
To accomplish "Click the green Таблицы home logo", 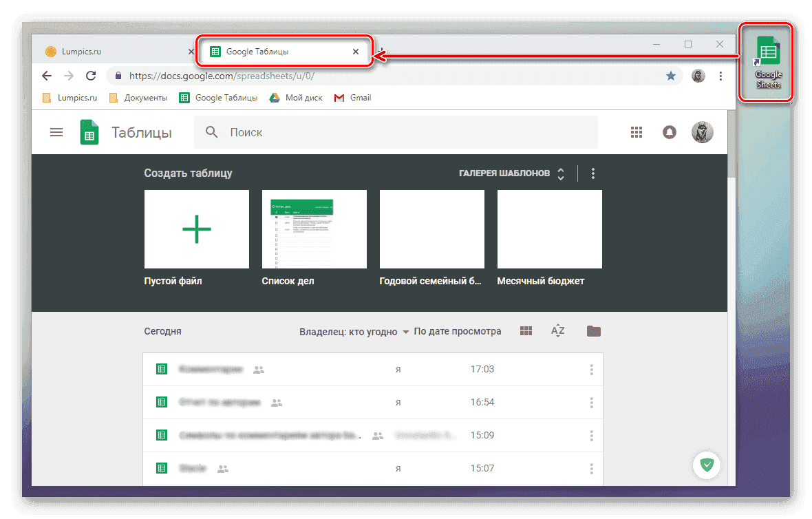I will click(89, 132).
